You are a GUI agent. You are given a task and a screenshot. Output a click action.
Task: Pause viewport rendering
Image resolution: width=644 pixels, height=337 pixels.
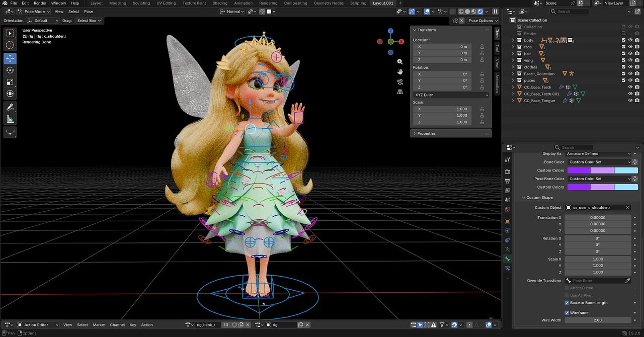pos(495,11)
